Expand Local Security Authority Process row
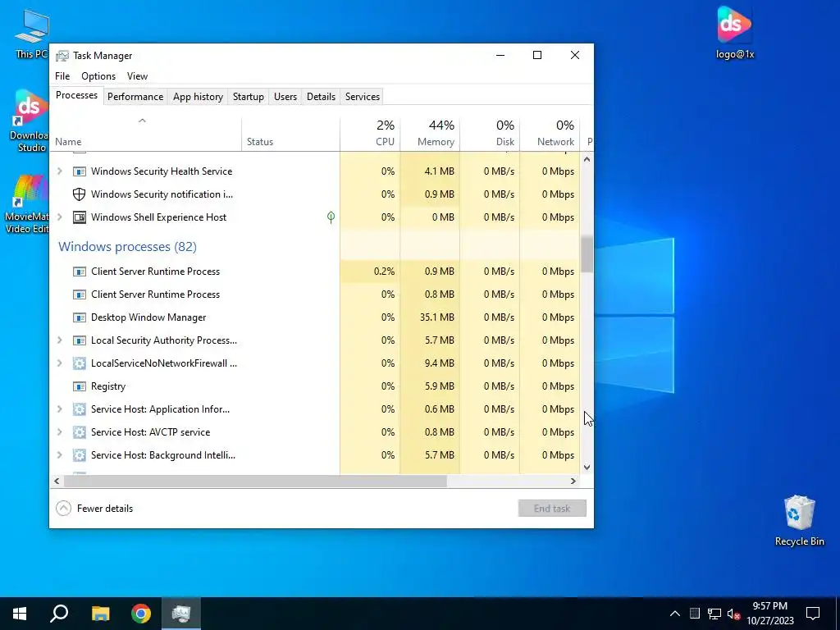The height and width of the screenshot is (630, 840). click(x=60, y=340)
